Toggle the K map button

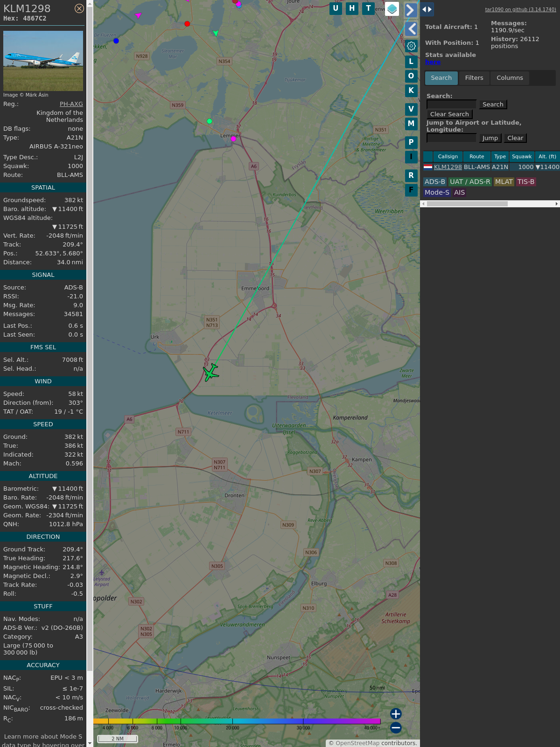click(411, 91)
